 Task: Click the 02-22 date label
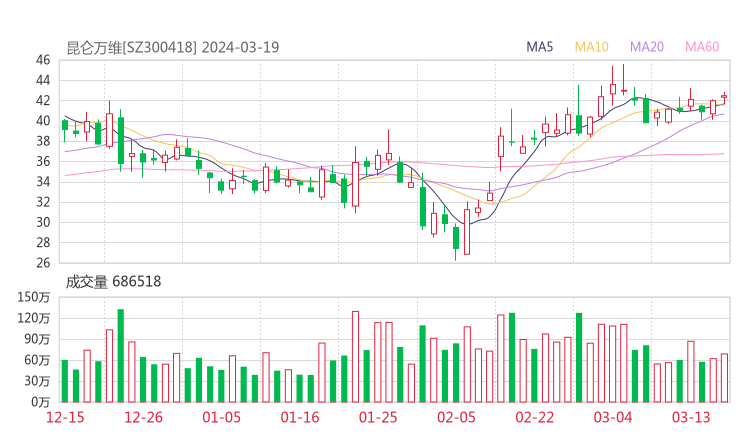pyautogui.click(x=535, y=417)
